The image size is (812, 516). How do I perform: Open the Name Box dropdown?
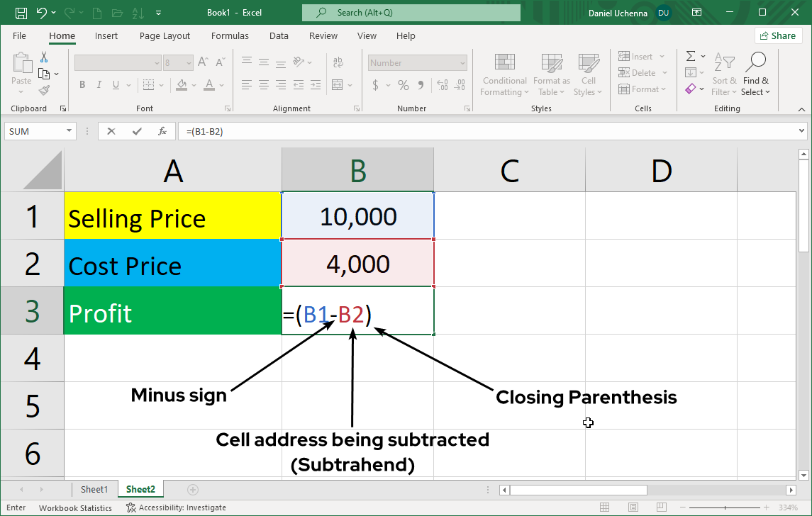click(69, 130)
